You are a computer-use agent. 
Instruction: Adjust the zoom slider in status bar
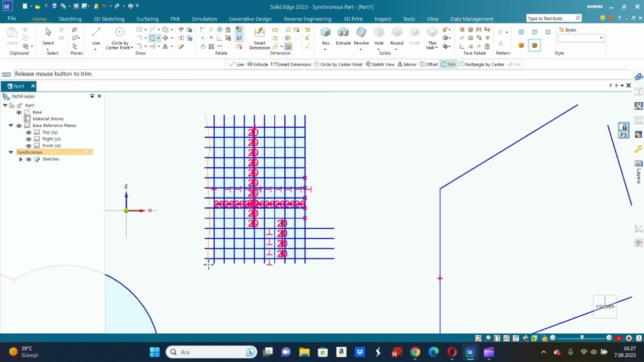click(582, 338)
